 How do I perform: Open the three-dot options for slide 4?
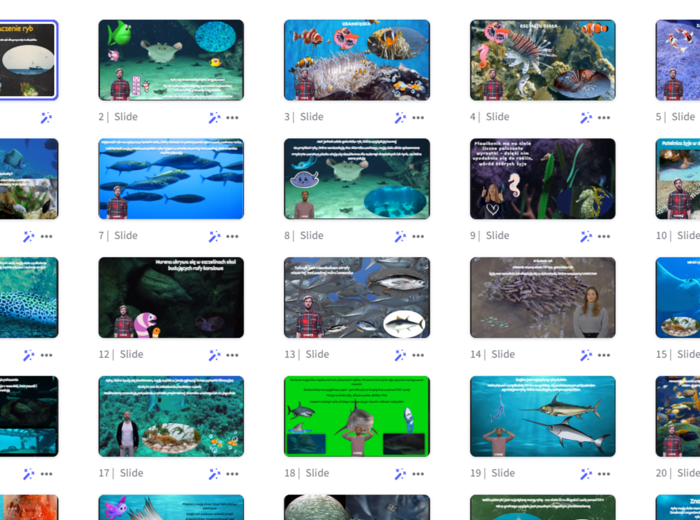coord(604,118)
